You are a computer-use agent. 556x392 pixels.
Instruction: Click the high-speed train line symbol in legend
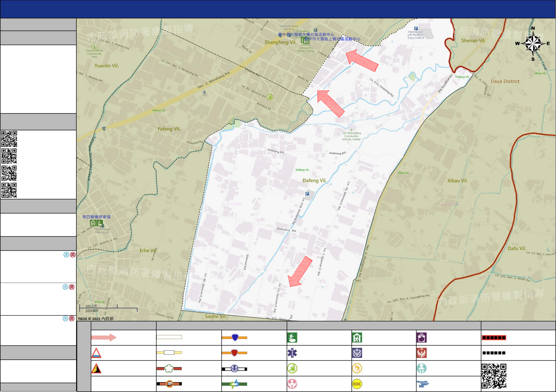169,384
